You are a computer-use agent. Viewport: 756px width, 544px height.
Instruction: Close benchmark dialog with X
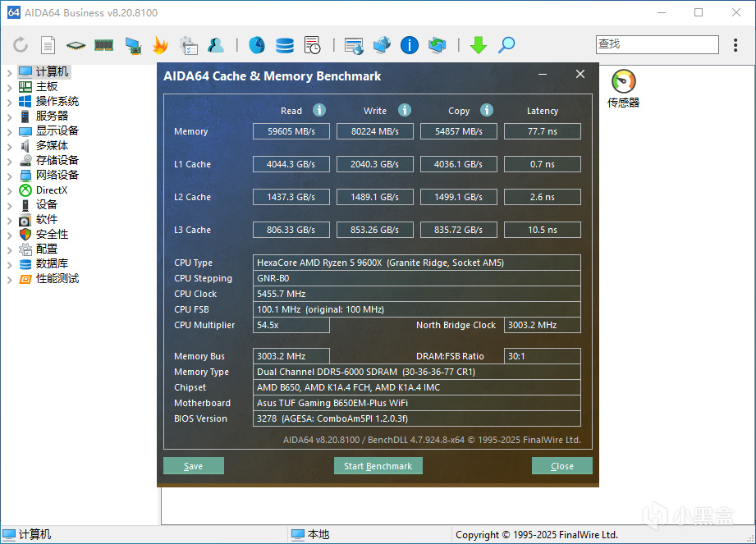click(580, 74)
